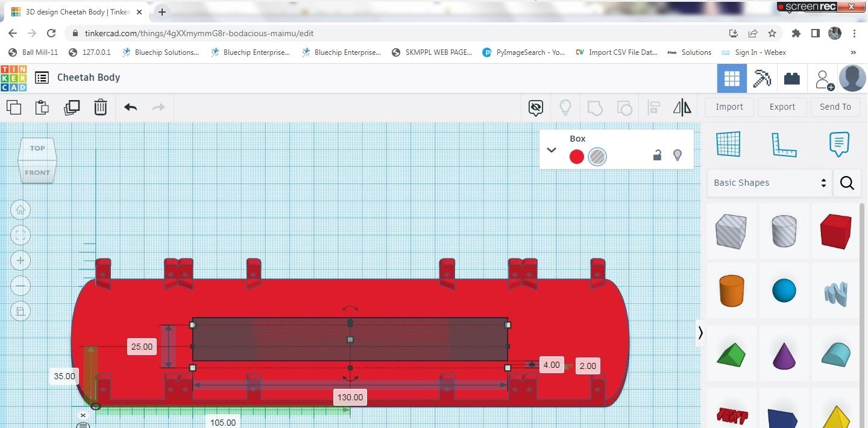Set the Box to Hole

tap(597, 157)
